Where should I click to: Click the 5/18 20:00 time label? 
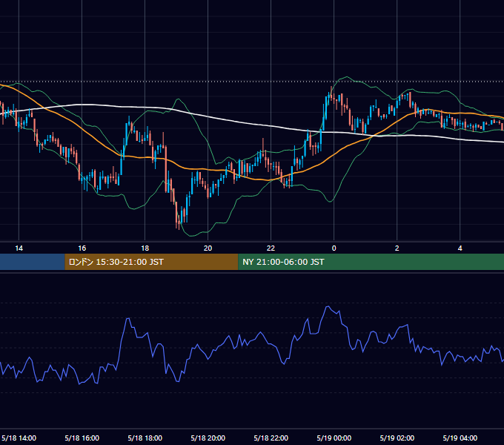(x=208, y=438)
